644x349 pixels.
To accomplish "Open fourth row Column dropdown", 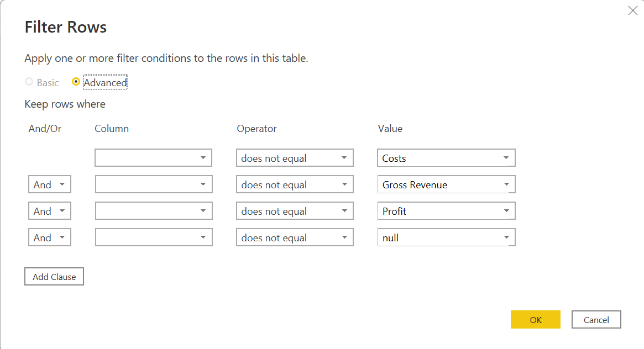I will [154, 237].
